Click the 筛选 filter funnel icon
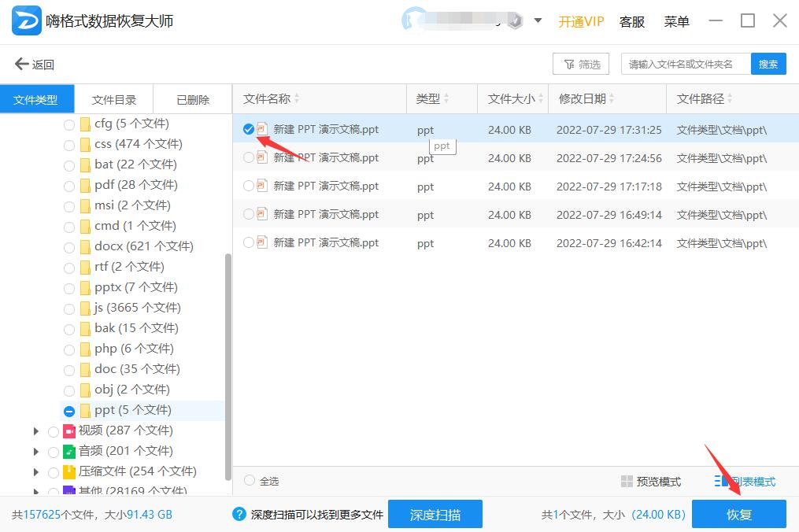 (568, 64)
